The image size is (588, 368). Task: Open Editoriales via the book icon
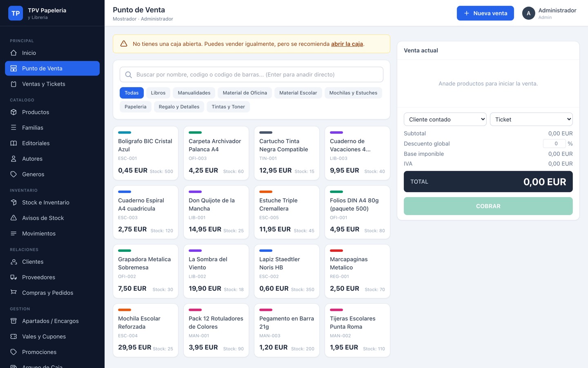coord(13,143)
